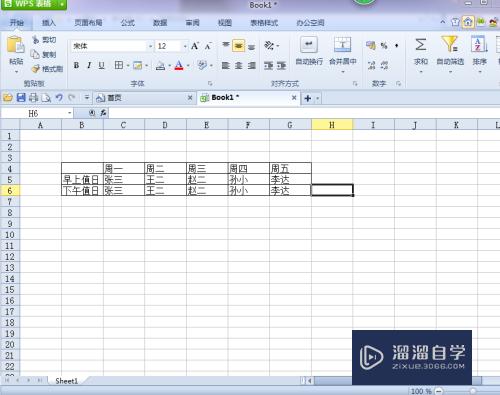Click the Paste (粘贴) clipboard icon

pos(16,45)
